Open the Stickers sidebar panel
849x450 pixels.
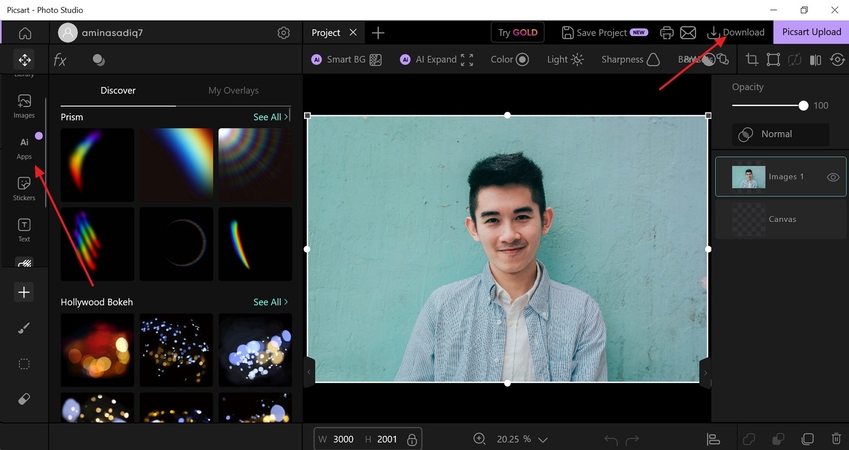(24, 188)
